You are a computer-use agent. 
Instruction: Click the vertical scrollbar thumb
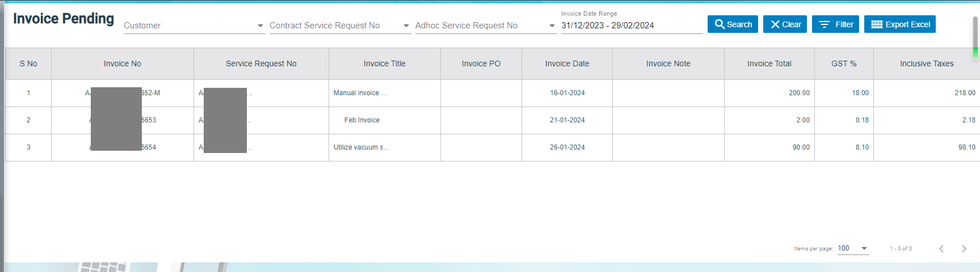tap(975, 37)
